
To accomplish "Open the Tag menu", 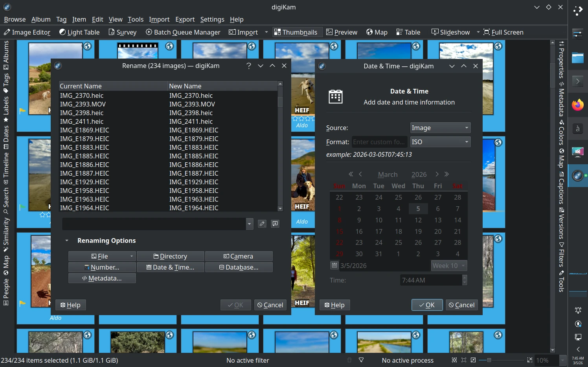I will click(61, 19).
